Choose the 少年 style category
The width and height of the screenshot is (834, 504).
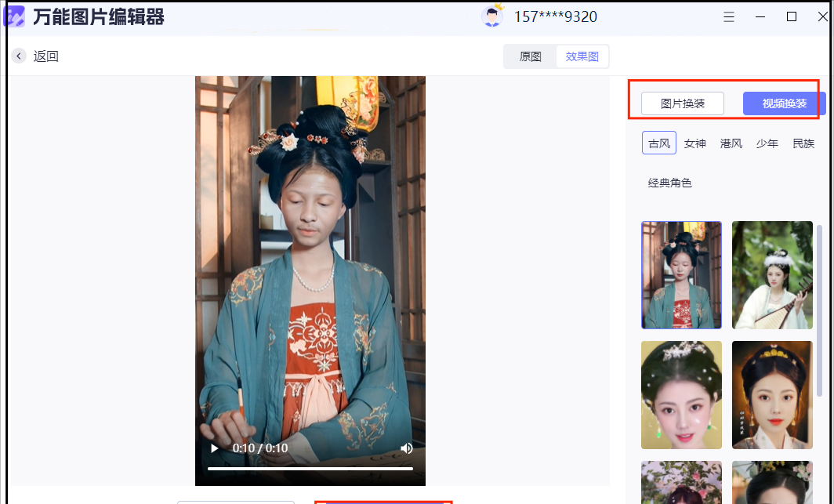767,143
